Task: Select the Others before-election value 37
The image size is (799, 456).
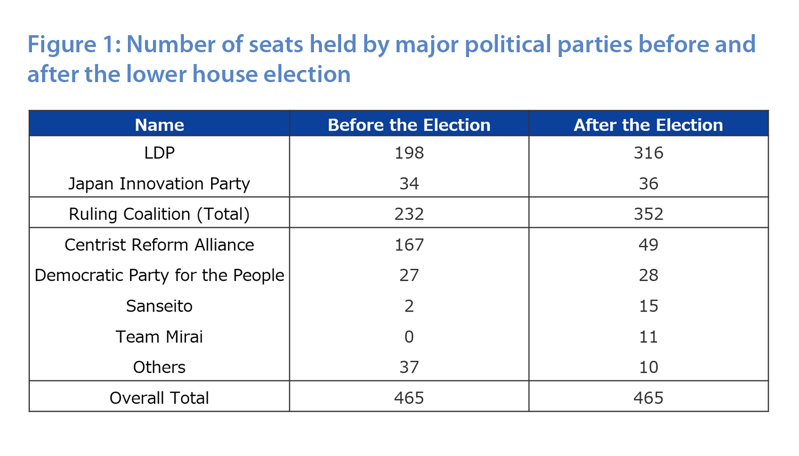Action: tap(409, 367)
